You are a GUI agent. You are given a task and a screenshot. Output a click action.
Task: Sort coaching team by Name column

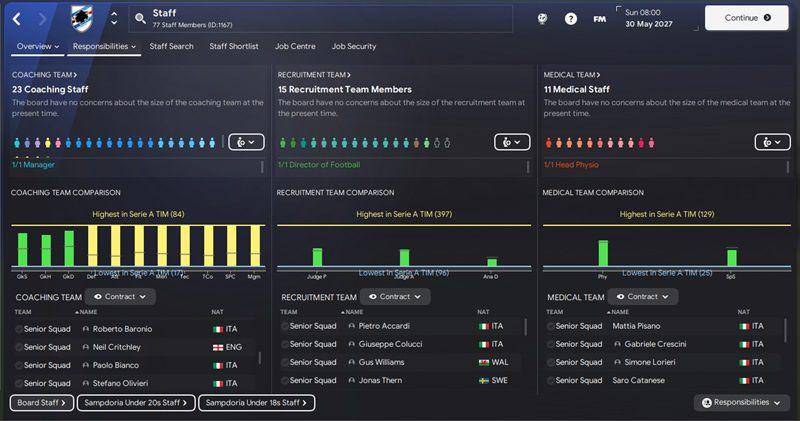[x=86, y=312]
